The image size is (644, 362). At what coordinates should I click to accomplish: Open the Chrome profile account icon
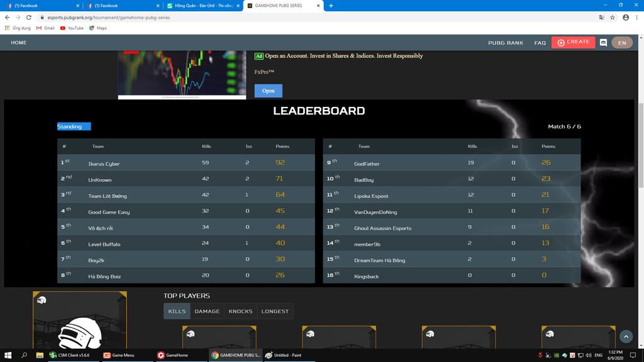pyautogui.click(x=626, y=17)
